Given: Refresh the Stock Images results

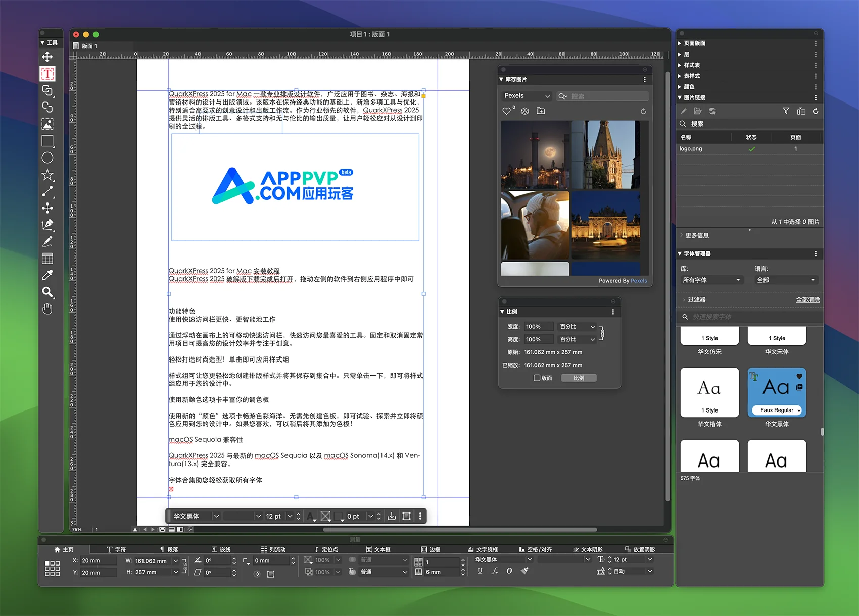Looking at the screenshot, I should [643, 111].
